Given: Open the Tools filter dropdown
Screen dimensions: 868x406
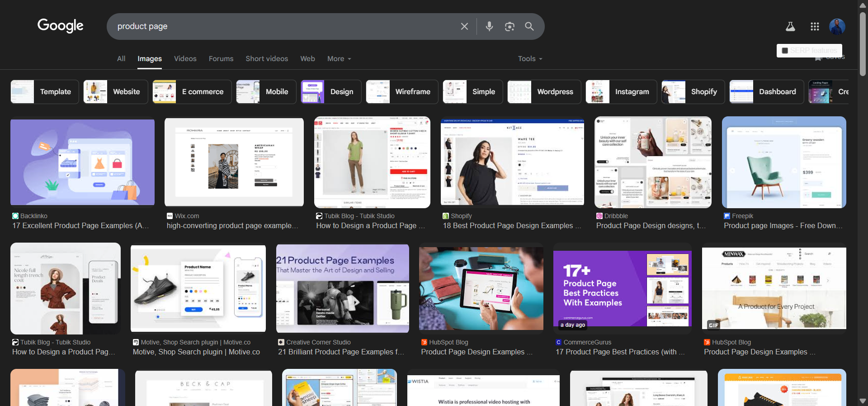Looking at the screenshot, I should pyautogui.click(x=530, y=59).
